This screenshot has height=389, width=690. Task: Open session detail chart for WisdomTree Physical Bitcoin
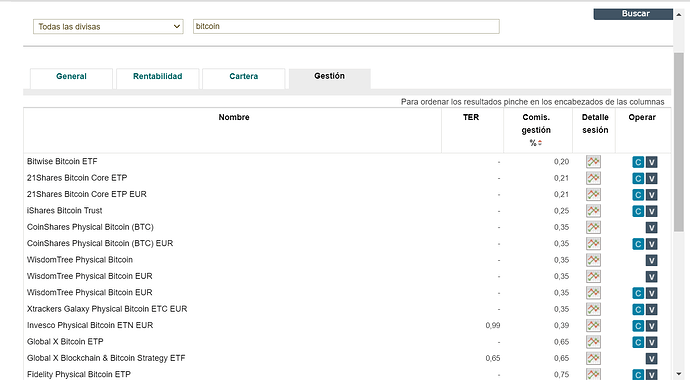(x=593, y=260)
